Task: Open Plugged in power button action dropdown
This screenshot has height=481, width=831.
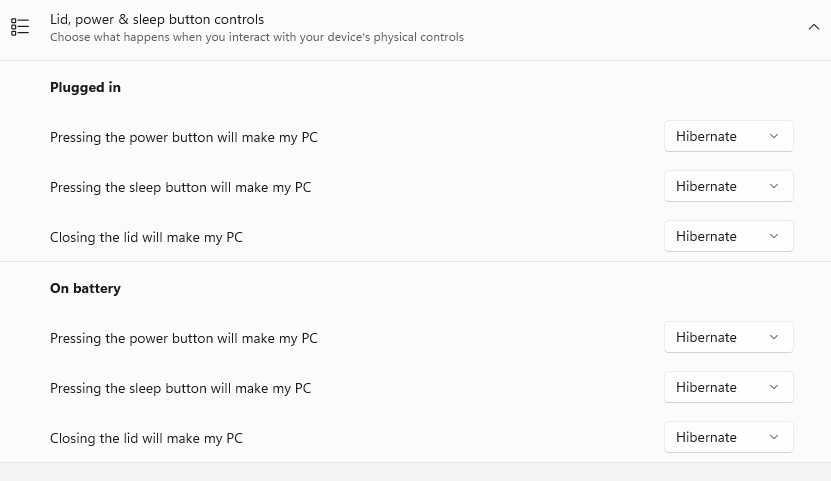Action: 729,136
